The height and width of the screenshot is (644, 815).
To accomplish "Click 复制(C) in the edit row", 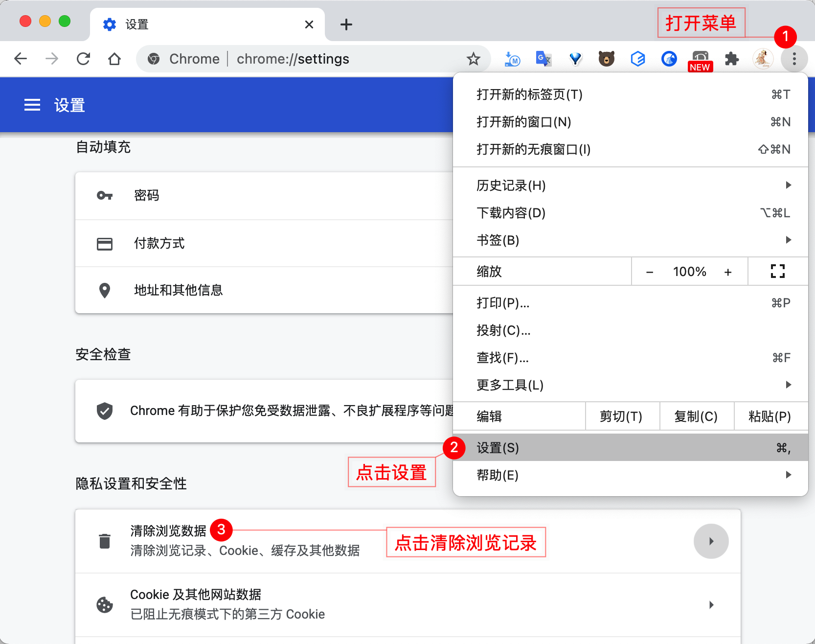I will (x=697, y=416).
